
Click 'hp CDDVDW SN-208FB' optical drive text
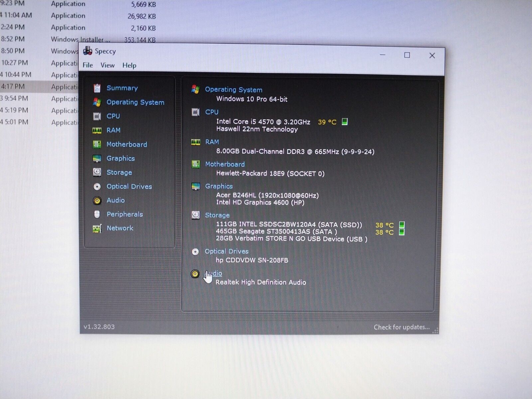pos(252,260)
